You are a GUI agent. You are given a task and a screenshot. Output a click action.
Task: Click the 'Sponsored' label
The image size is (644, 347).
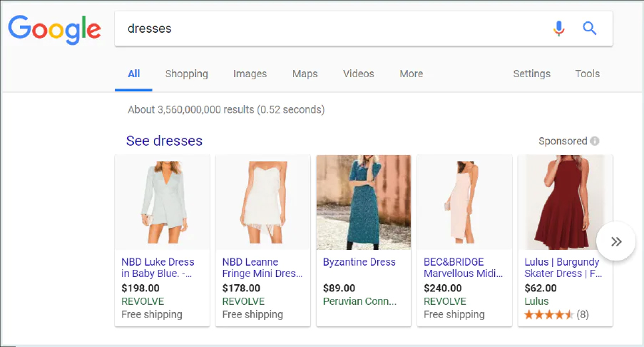[563, 141]
